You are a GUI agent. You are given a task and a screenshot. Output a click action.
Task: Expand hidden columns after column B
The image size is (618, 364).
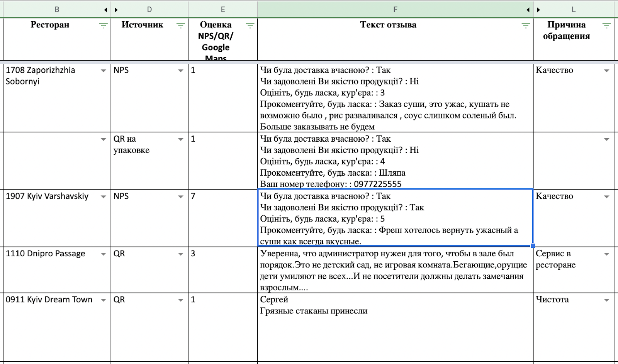click(x=105, y=10)
